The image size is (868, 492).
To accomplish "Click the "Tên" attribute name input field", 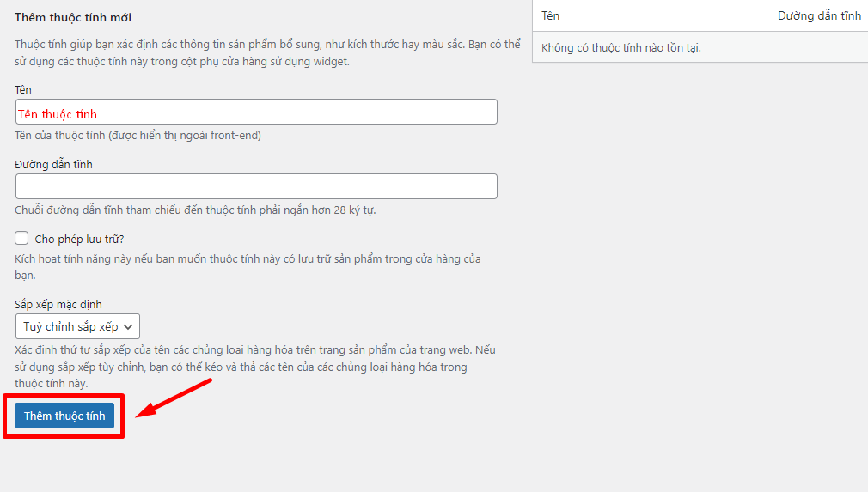I will coord(256,112).
